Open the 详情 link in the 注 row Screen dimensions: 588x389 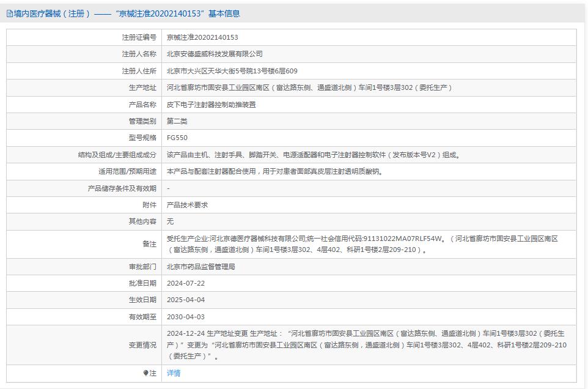[174, 373]
